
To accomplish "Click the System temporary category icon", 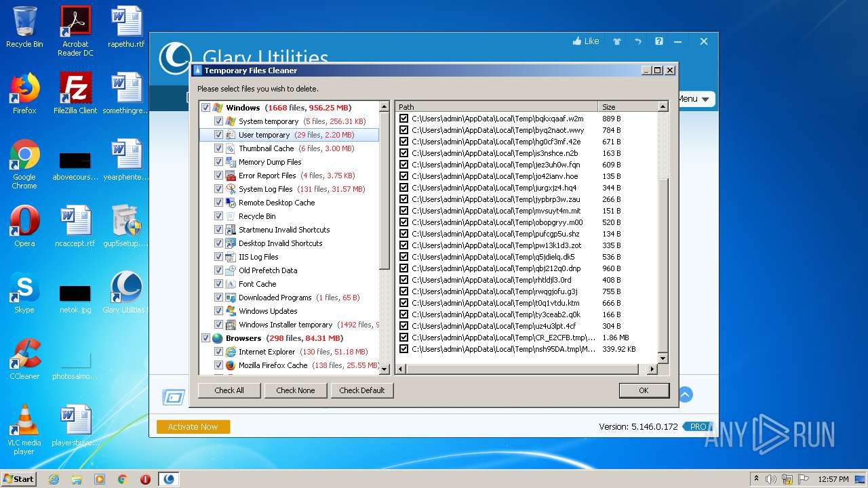I will click(231, 121).
